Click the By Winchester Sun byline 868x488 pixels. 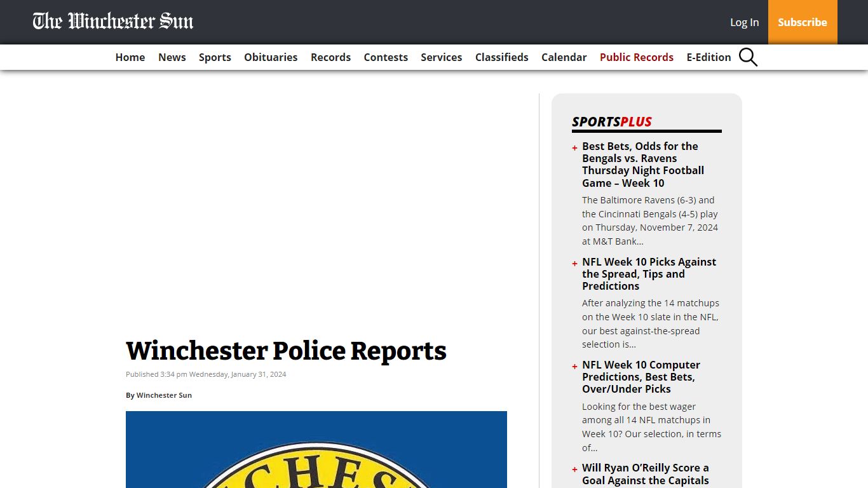pyautogui.click(x=159, y=395)
